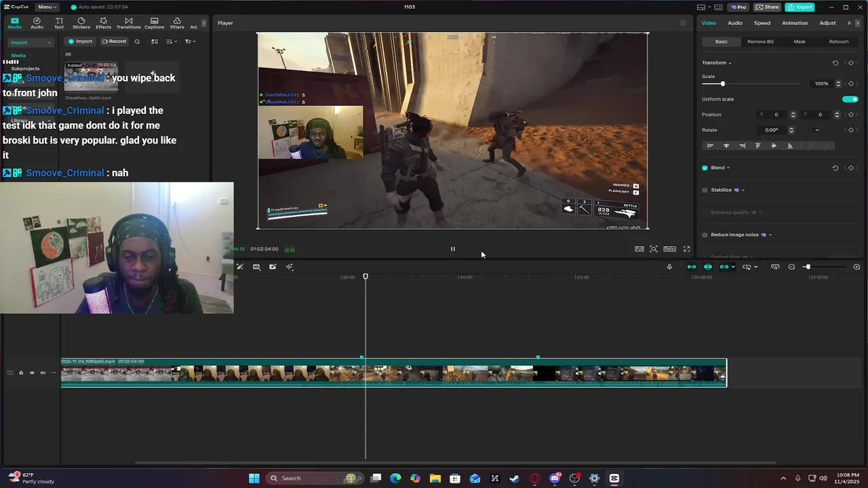
Task: Enable the Stabilize checkbox
Action: [705, 190]
